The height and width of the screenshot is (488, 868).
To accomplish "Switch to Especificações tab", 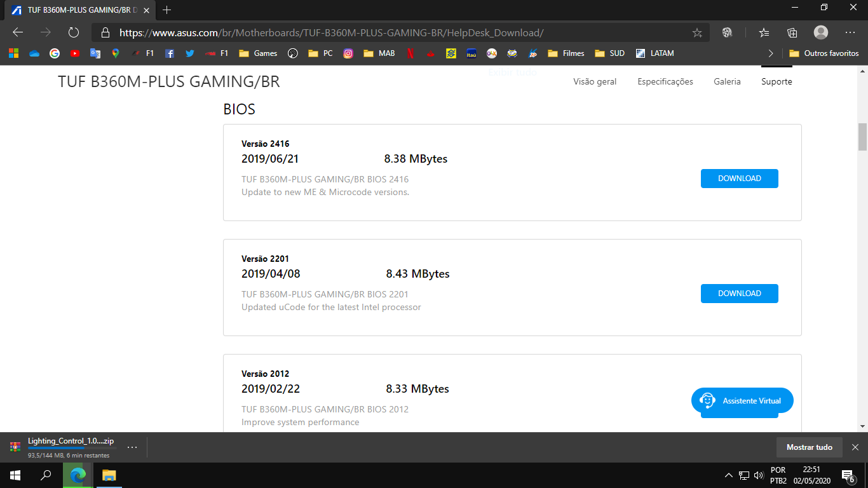I will [x=665, y=81].
